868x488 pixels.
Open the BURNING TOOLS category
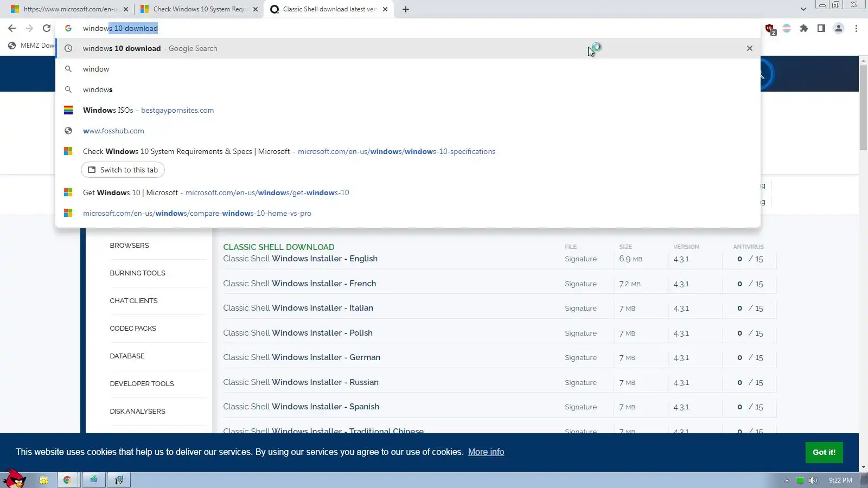(x=137, y=273)
